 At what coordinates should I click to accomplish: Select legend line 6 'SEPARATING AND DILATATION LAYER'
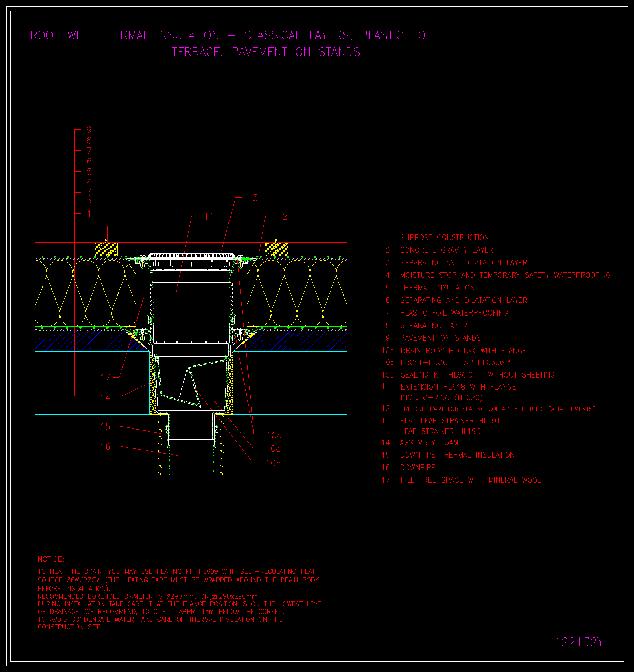click(463, 300)
